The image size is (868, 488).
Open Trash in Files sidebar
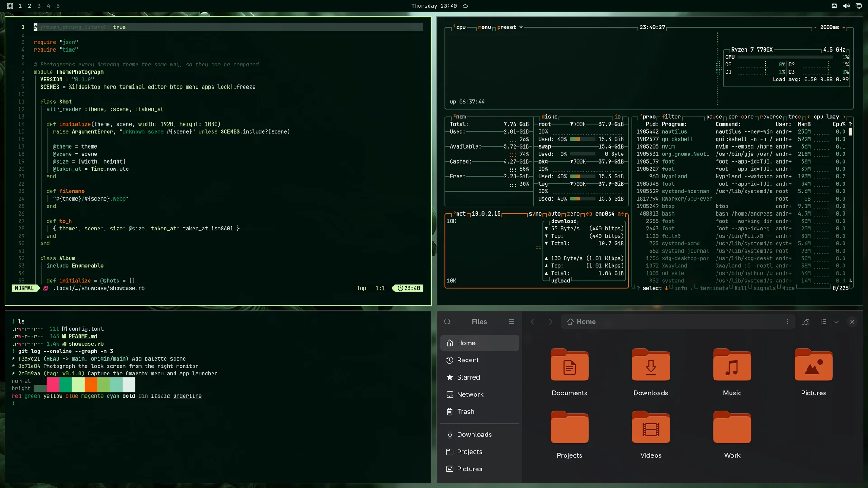480,412
